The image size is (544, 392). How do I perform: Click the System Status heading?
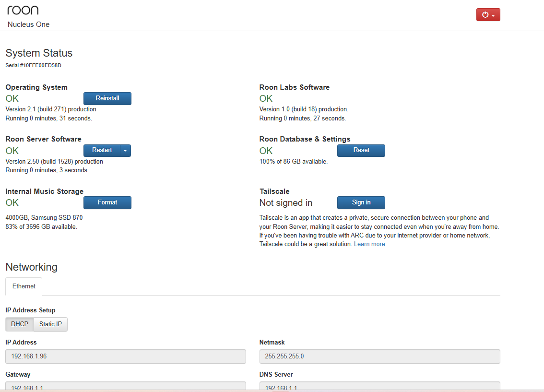coord(39,53)
